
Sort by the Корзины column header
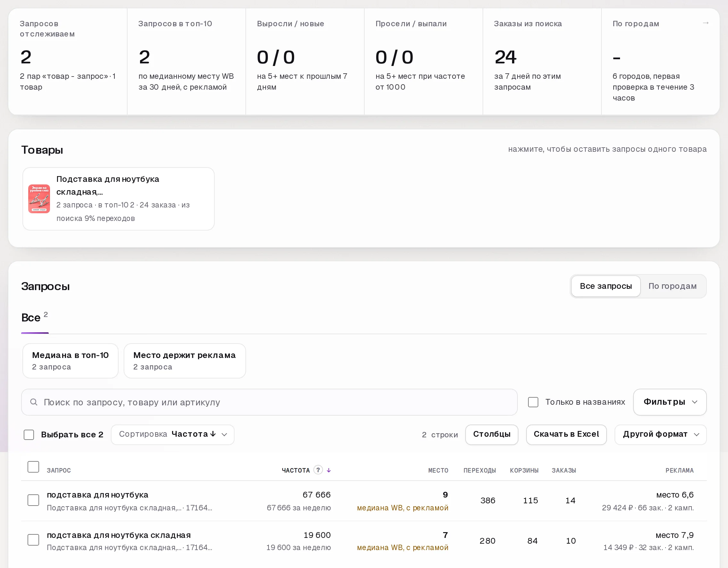(524, 470)
